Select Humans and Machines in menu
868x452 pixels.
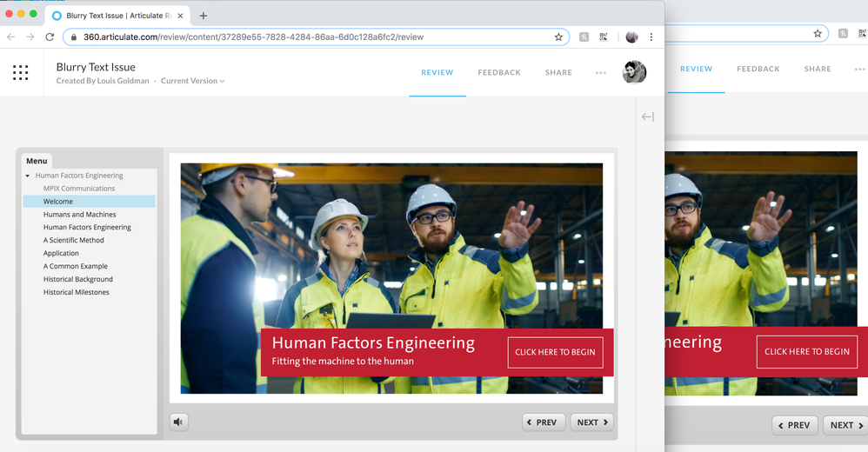(x=79, y=215)
